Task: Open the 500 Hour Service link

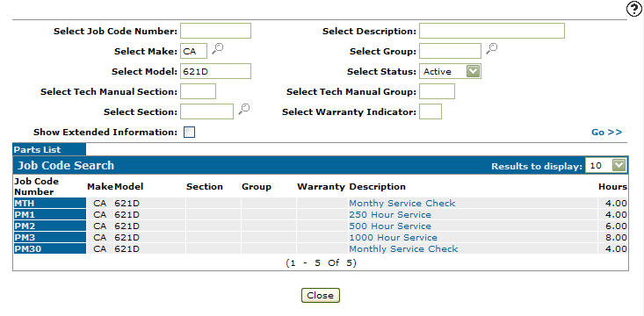Action: [x=390, y=226]
